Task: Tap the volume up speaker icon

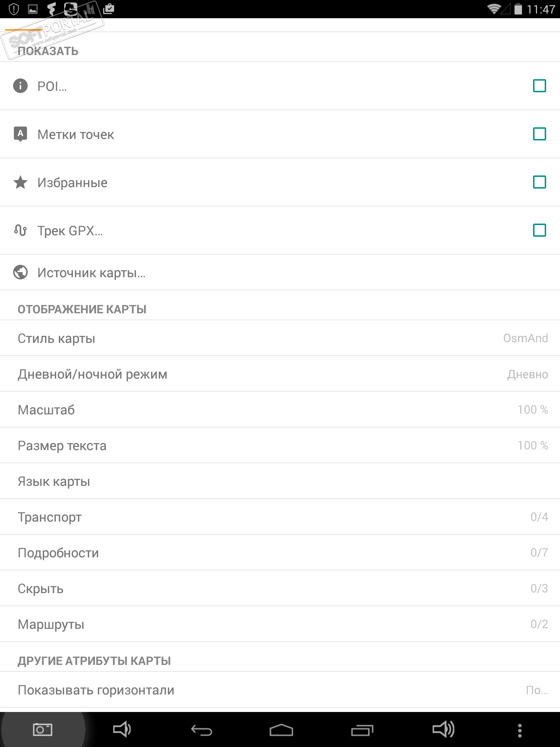Action: point(443,729)
